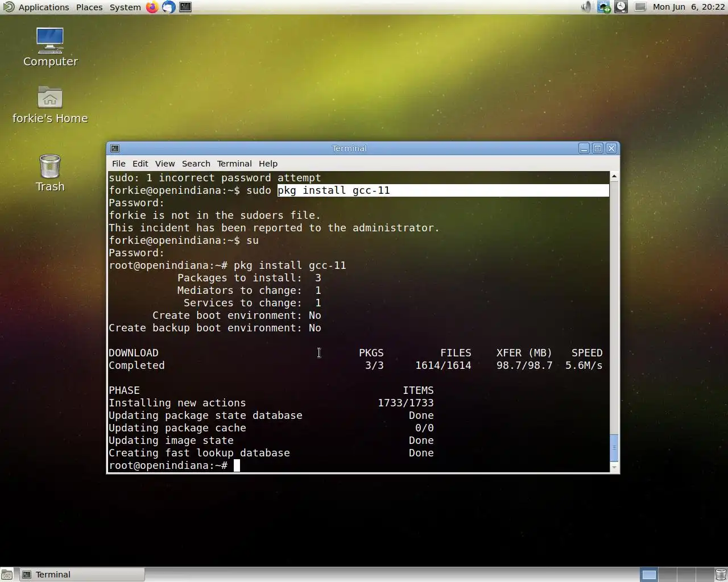Viewport: 728px width, 582px height.
Task: Open the Terminal File menu
Action: [119, 164]
